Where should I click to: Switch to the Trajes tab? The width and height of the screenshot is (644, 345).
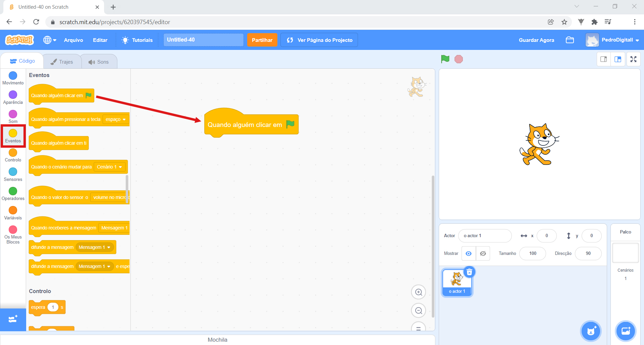[x=62, y=62]
